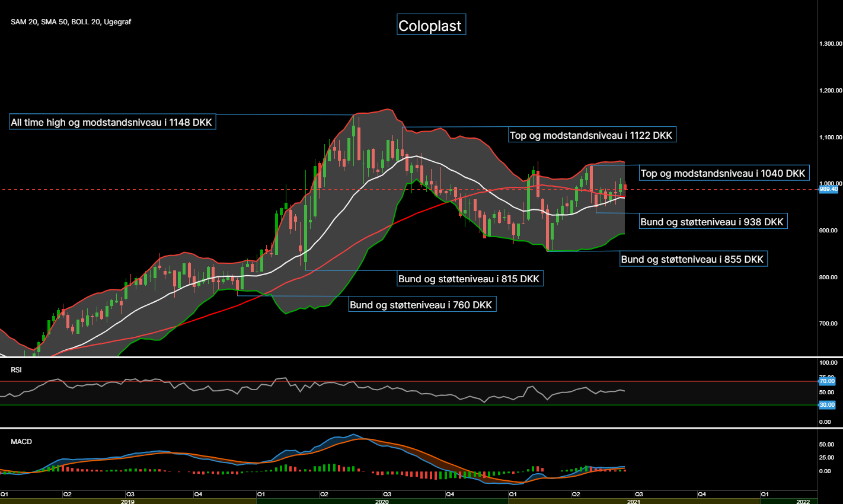
Task: Click the RSI panel label
Action: [x=16, y=370]
